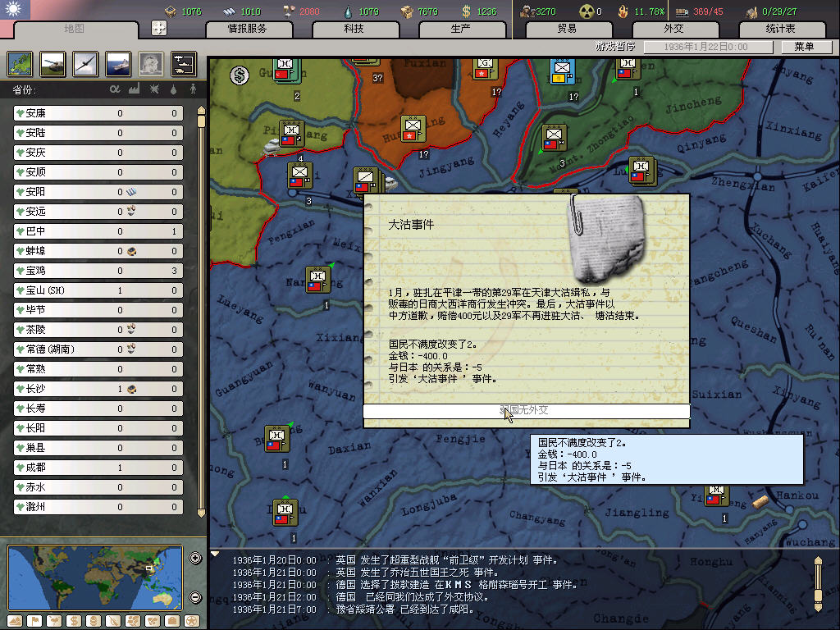Click the message log scrollbar on right
840x630 pixels.
pos(818,584)
